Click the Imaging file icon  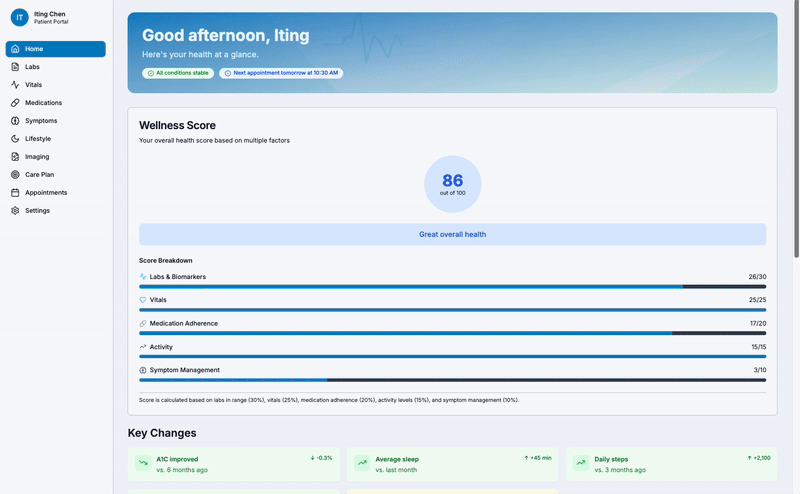[15, 157]
